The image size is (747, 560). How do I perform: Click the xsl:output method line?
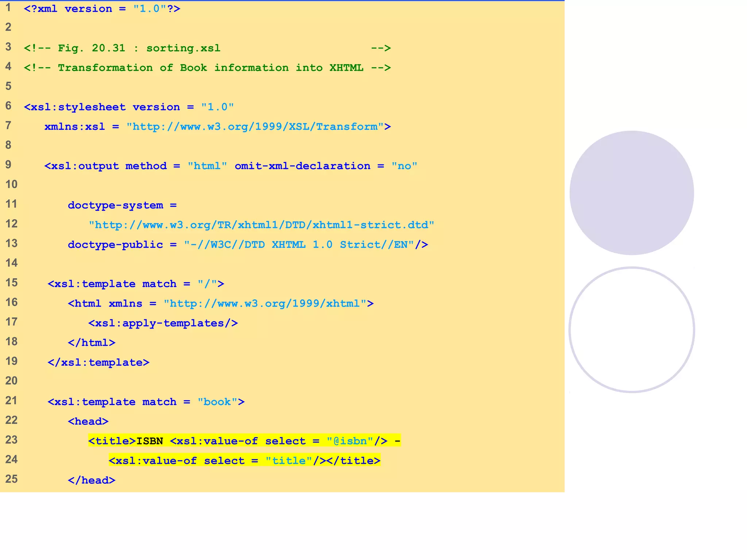coord(231,166)
